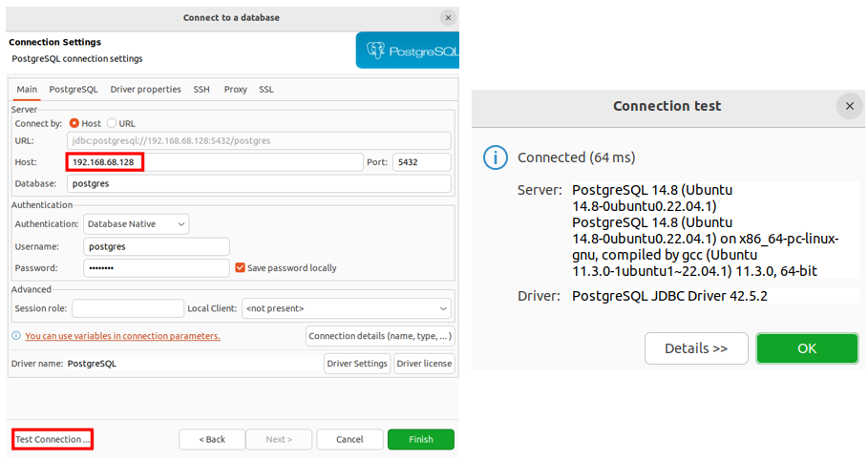Click the info icon beside variables link
This screenshot has width=868, height=462.
coord(16,336)
